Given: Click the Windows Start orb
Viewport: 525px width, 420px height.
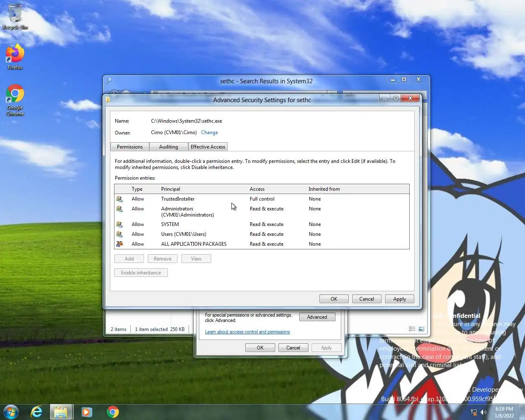Looking at the screenshot, I should (11, 412).
